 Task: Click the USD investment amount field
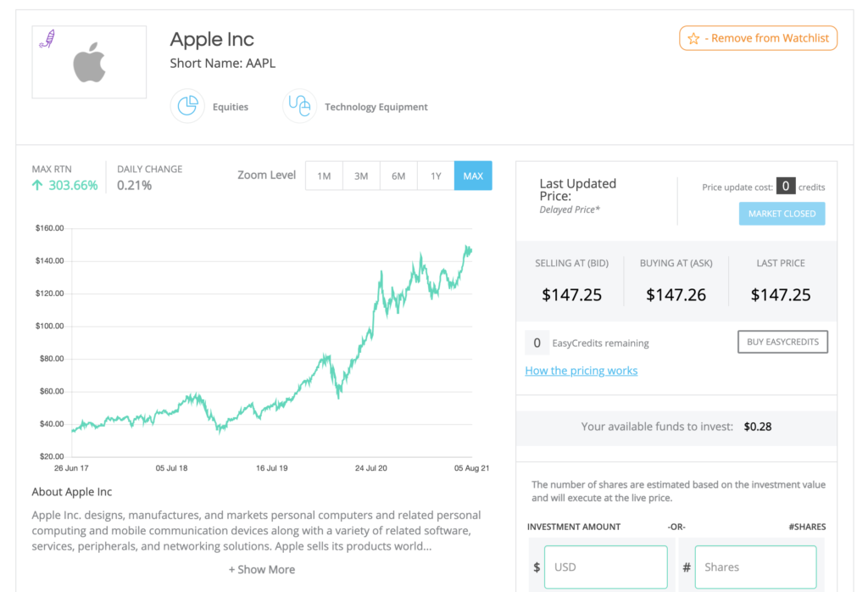point(605,567)
